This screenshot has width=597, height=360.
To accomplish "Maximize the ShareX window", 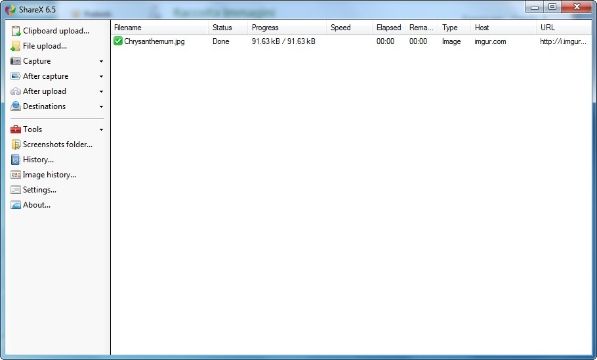I will point(552,7).
